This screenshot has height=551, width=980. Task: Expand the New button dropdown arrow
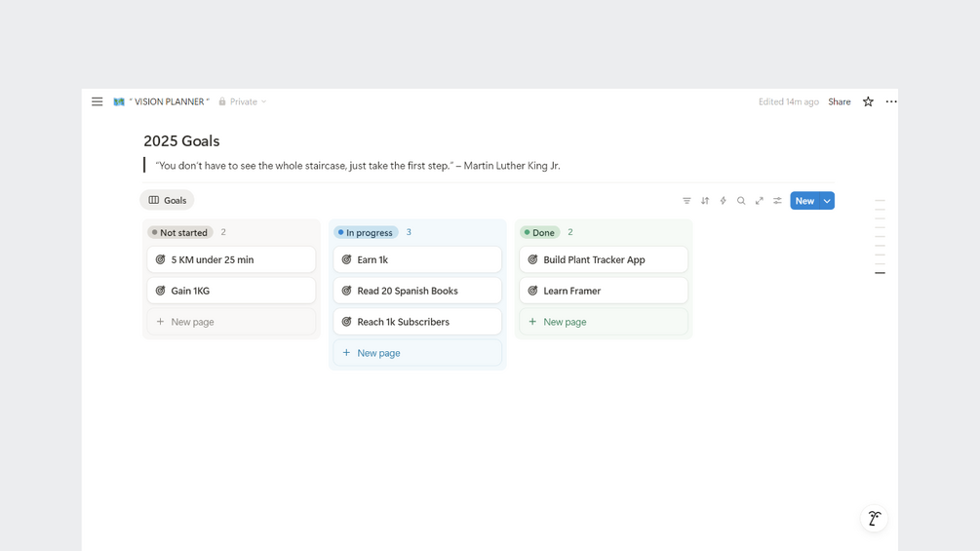(827, 201)
